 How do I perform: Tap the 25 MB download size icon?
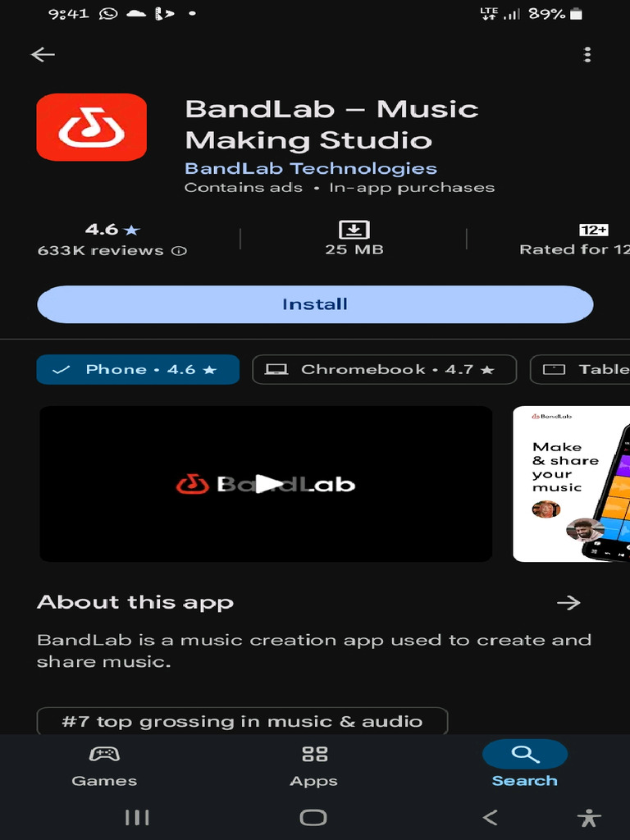pos(354,230)
